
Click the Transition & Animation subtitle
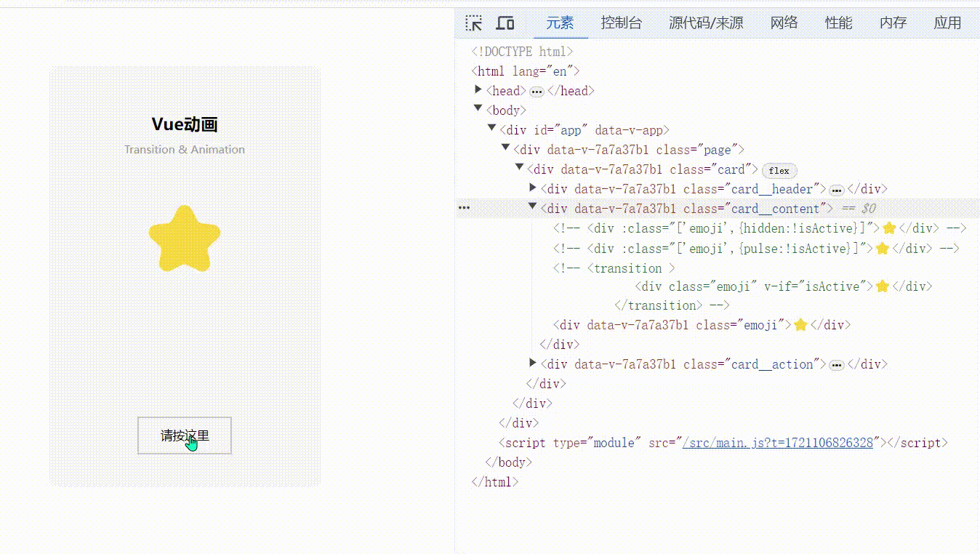(185, 150)
